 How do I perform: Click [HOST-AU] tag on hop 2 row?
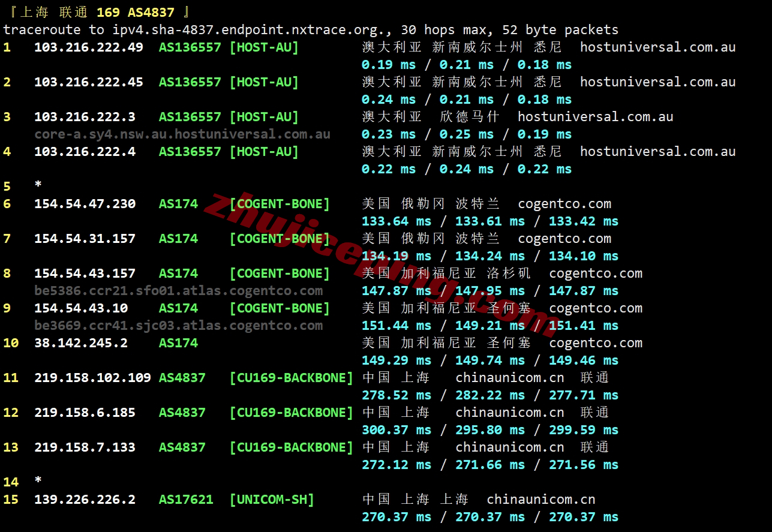click(264, 82)
